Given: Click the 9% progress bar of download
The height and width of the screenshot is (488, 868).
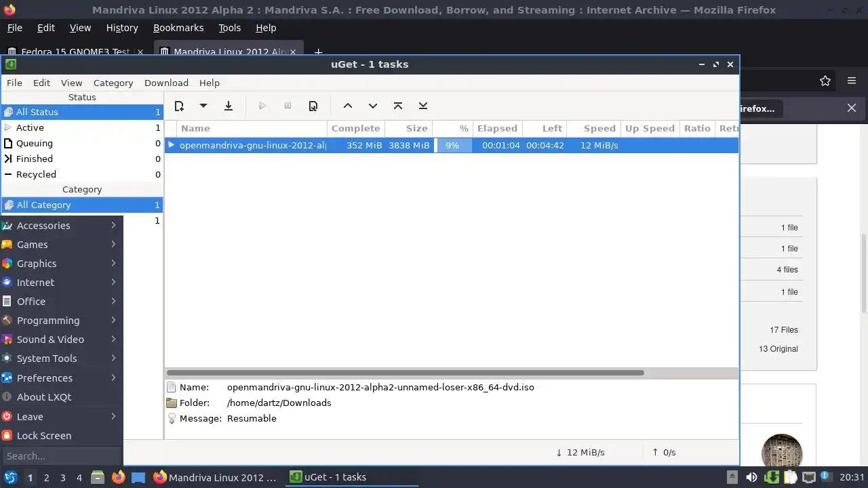Looking at the screenshot, I should pos(453,145).
